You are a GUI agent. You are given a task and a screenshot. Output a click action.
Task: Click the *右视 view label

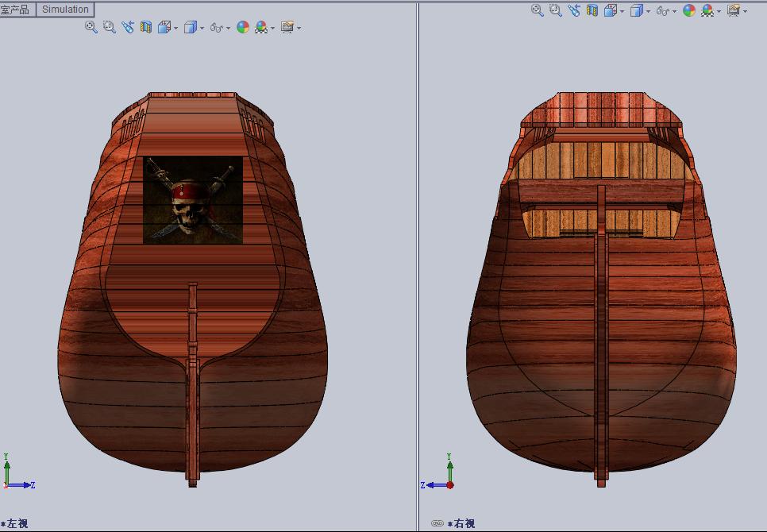(461, 523)
